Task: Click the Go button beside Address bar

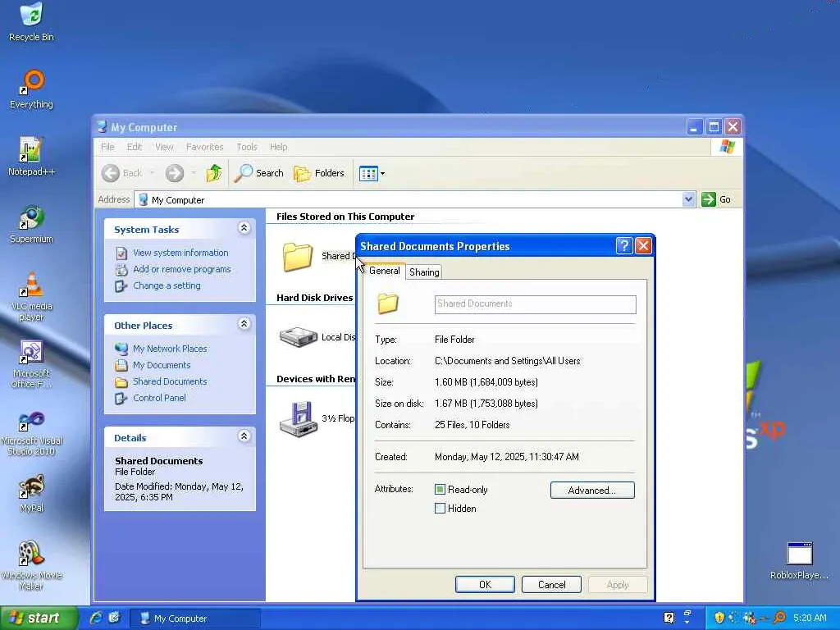Action: click(x=716, y=199)
